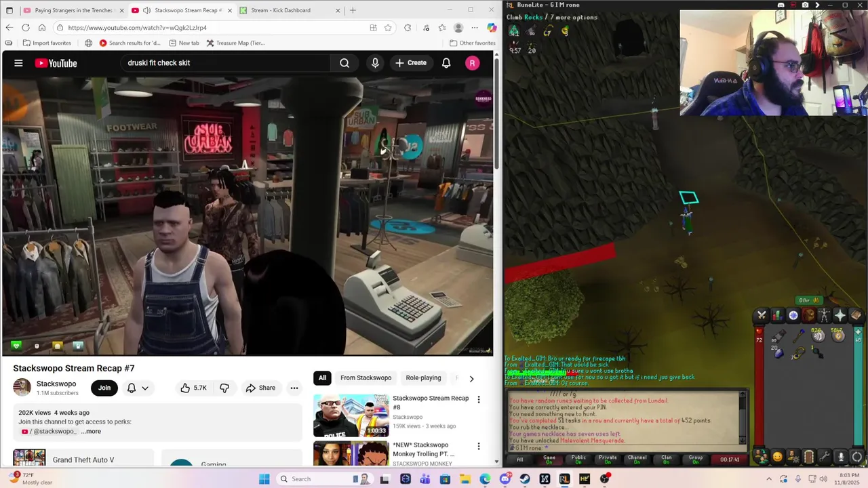868x488 pixels.
Task: Open the Stackswopo Stream Recap #8 thumbnail
Action: click(350, 415)
